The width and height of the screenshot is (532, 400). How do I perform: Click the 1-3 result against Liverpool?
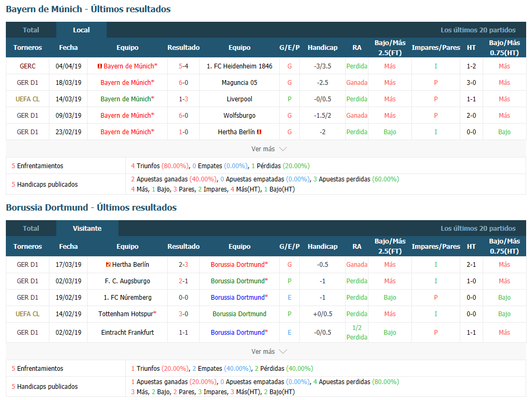coord(184,99)
